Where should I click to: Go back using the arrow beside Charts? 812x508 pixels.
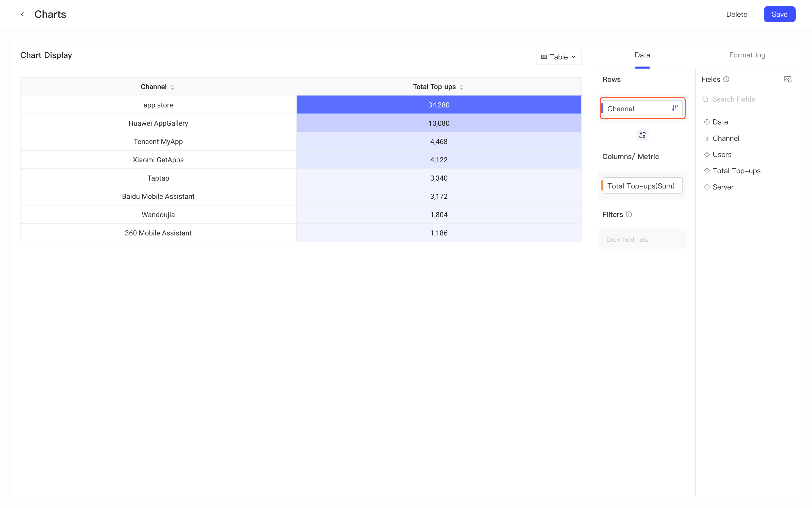[23, 14]
